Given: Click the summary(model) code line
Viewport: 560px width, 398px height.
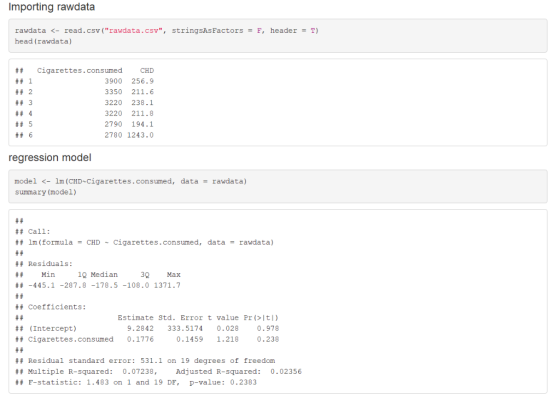Looking at the screenshot, I should coord(46,192).
